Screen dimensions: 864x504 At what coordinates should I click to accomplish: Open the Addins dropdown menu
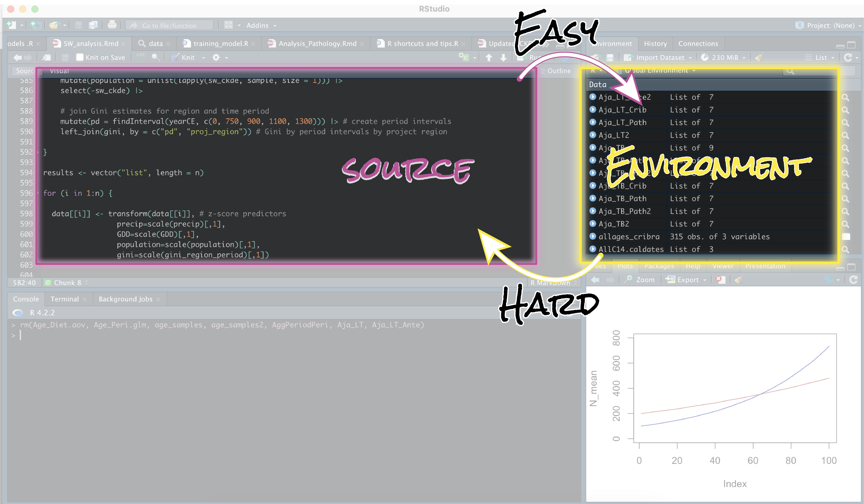[261, 25]
